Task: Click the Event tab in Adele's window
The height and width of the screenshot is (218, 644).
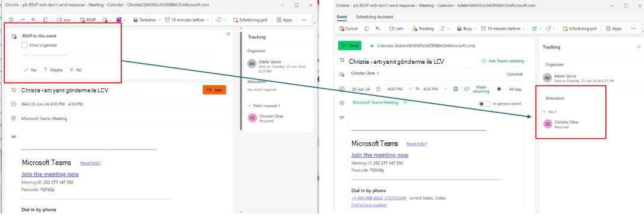Action: [342, 17]
